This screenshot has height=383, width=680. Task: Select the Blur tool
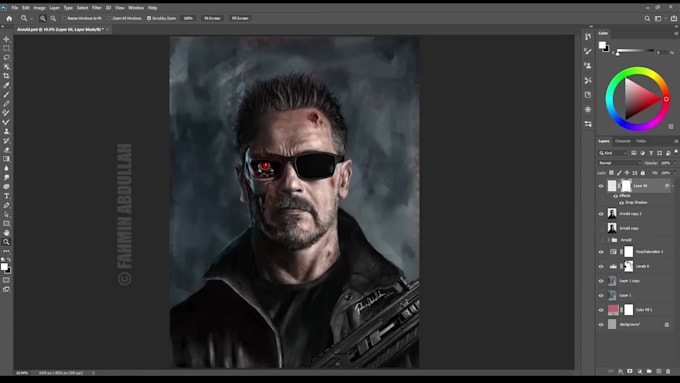point(6,168)
